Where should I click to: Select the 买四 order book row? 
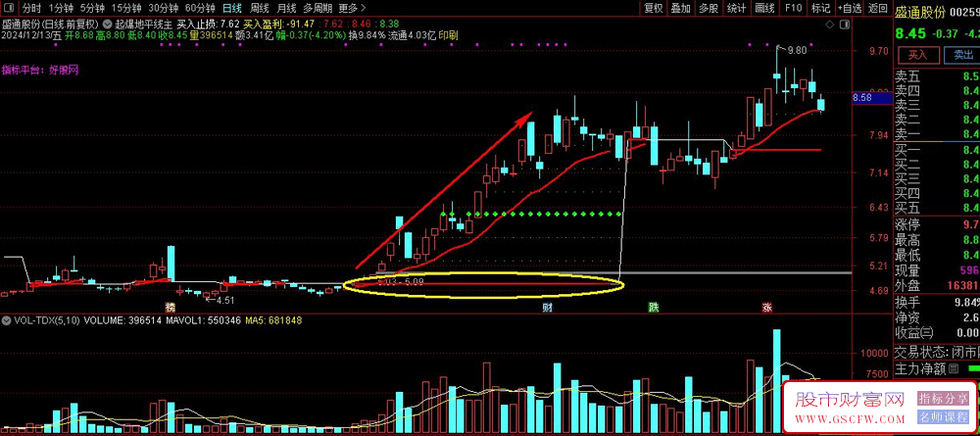[937, 193]
